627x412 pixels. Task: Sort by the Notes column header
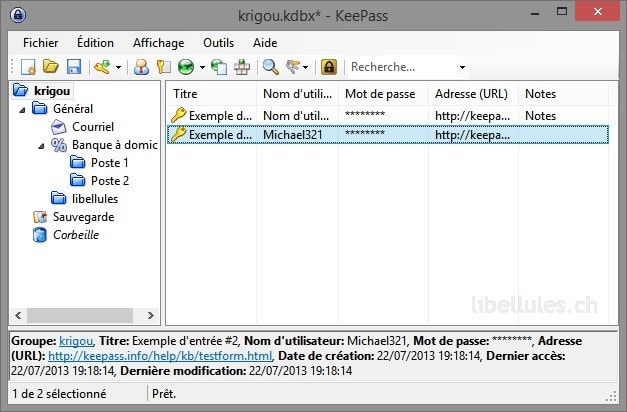click(563, 94)
